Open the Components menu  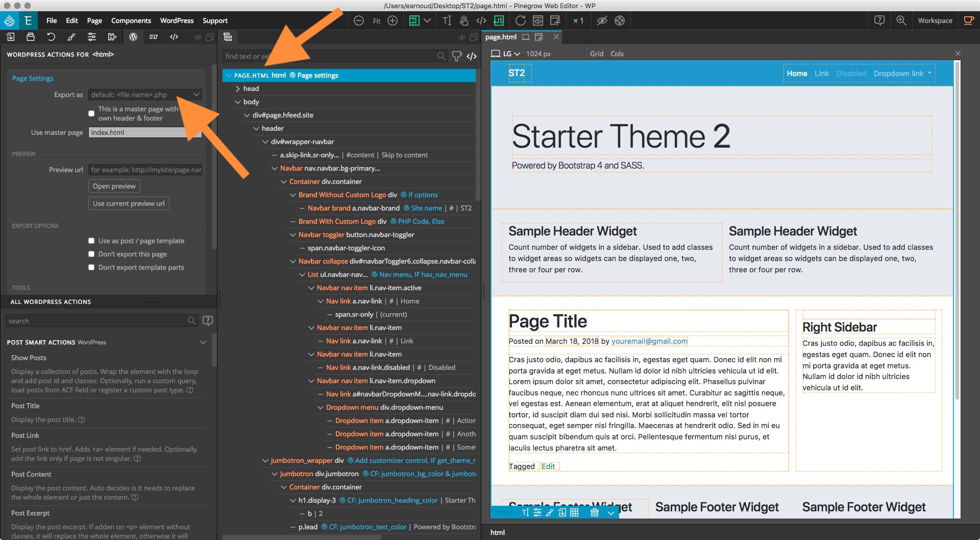pyautogui.click(x=131, y=20)
